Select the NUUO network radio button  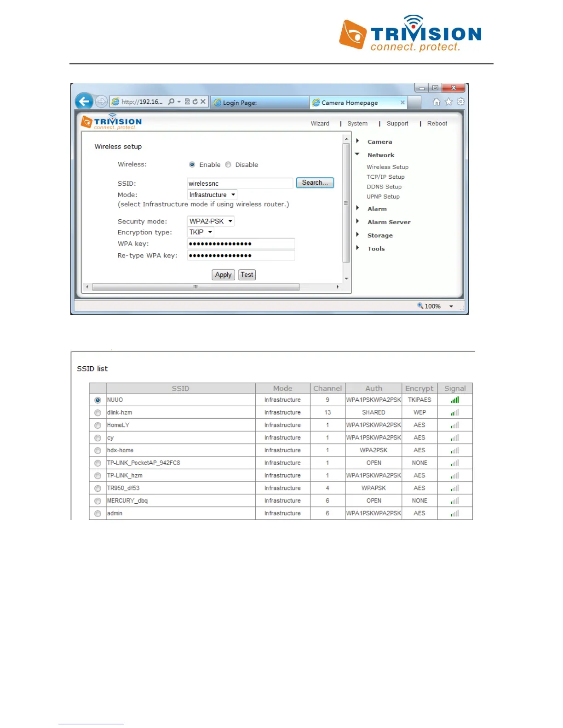coord(98,400)
